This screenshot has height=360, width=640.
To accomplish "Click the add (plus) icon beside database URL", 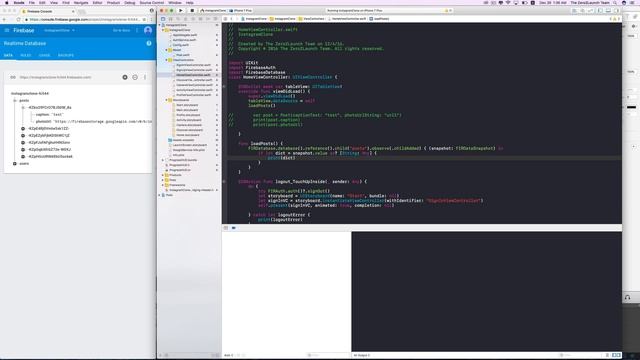I will tap(125, 77).
